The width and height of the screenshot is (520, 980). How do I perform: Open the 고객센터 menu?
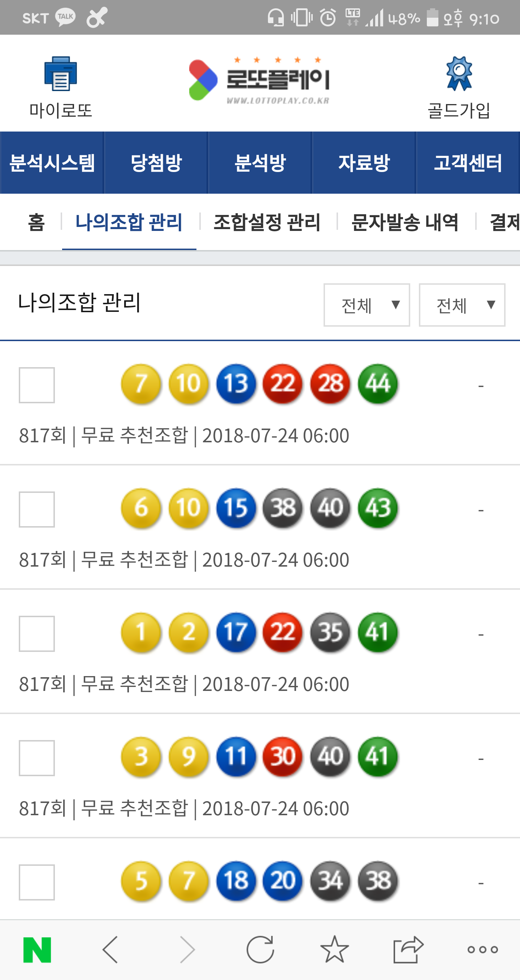(468, 163)
